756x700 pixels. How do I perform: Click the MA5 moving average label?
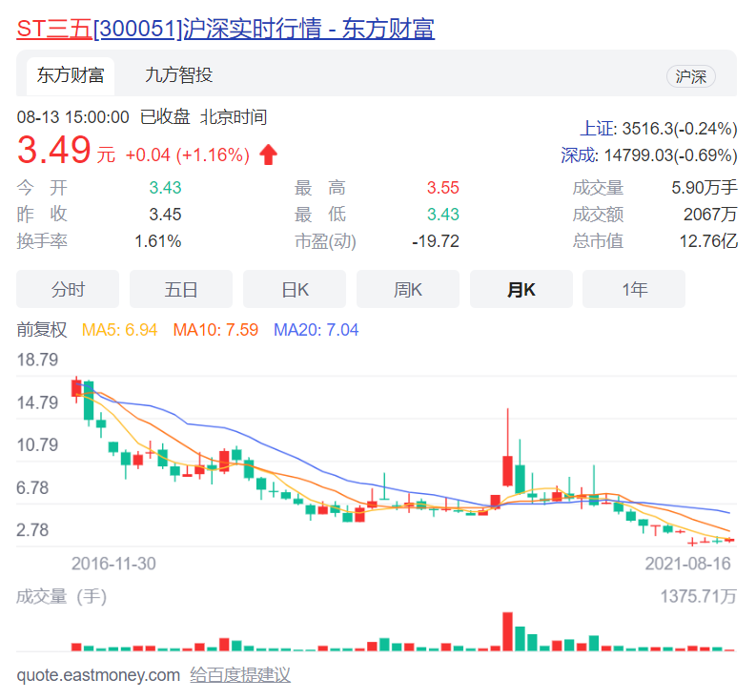pos(120,330)
